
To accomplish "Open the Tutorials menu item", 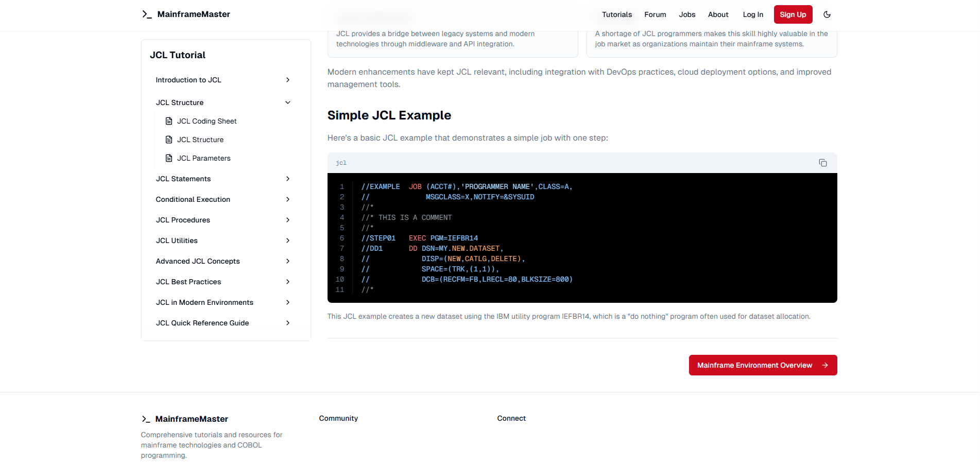I will [x=616, y=14].
